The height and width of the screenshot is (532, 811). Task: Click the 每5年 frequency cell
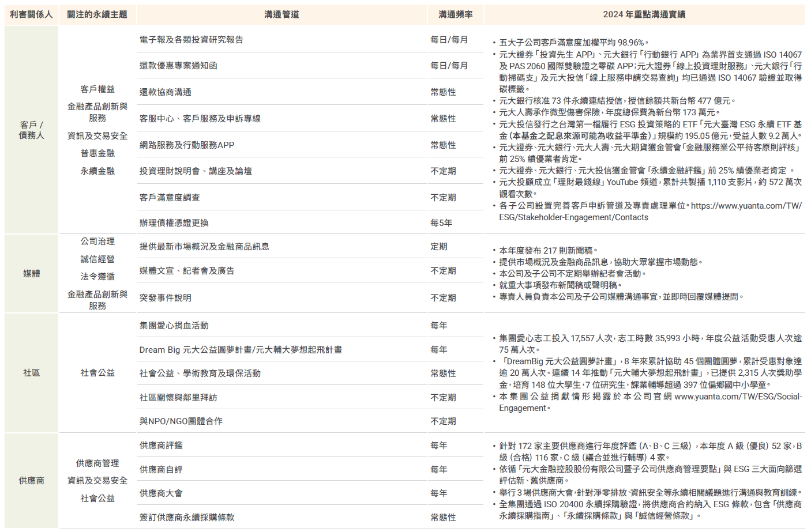[x=441, y=223]
